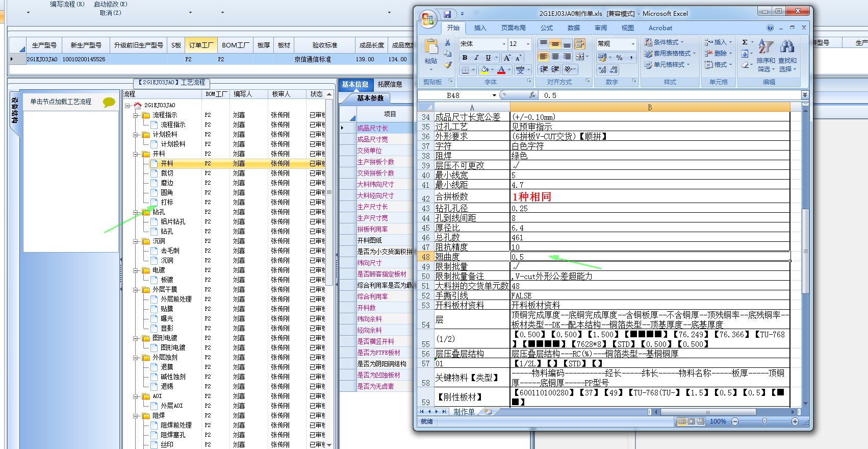Click the Excel formula bar showing 0.5
The height and width of the screenshot is (449, 868).
pos(671,95)
